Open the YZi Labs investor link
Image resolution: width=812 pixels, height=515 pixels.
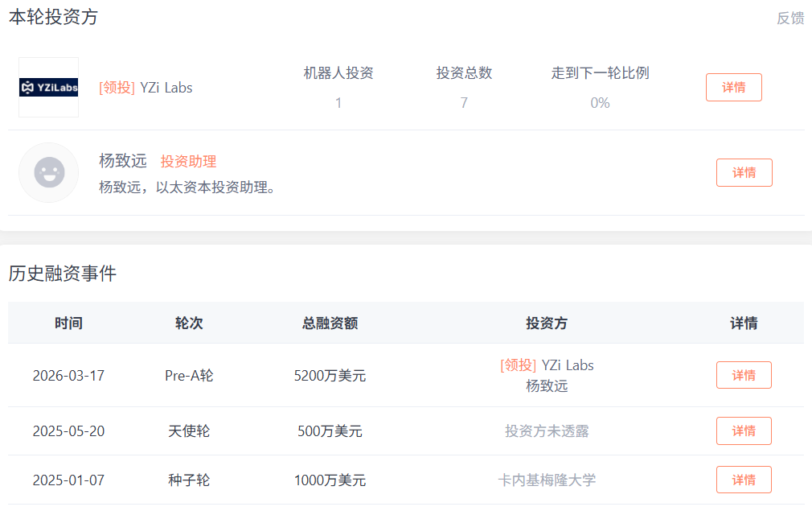166,88
